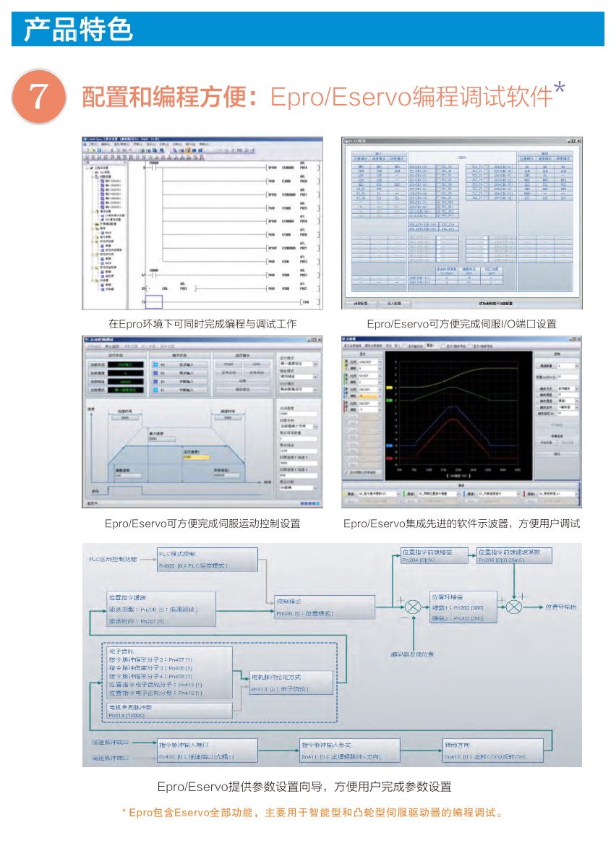Screen dimensions: 616x859
Task: Open the 通道数量 dropdown in oscilloscope
Action: 568,366
